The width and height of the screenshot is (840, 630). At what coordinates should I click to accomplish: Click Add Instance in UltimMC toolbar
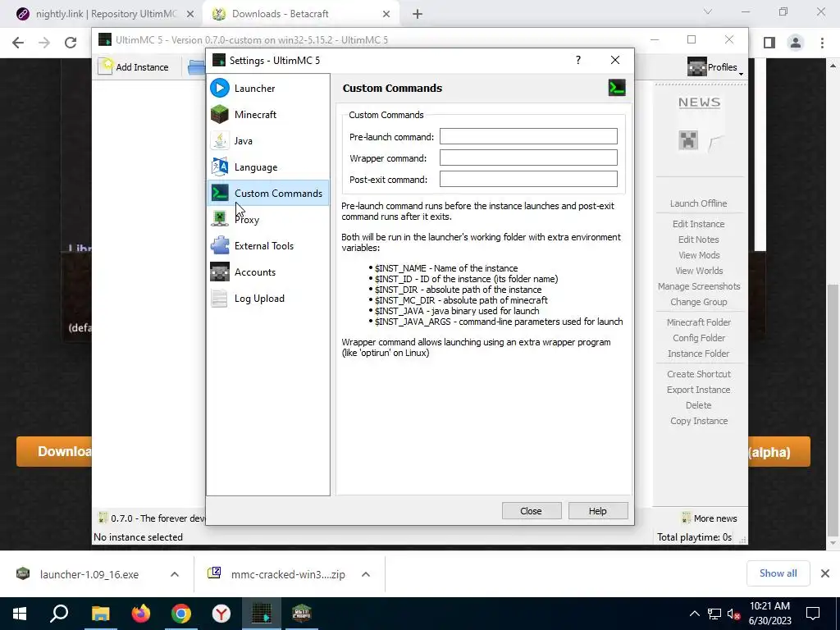pos(135,67)
